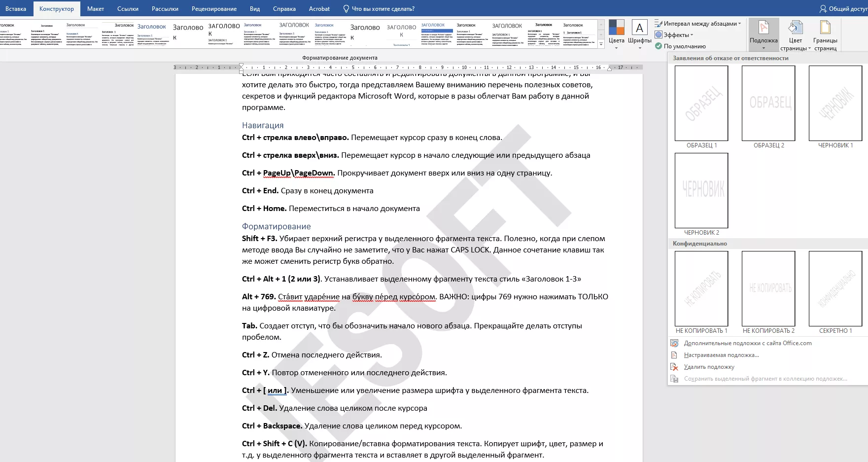This screenshot has width=868, height=462.
Task: Select the ОБРАЗЕЦ 1 watermark
Action: (x=701, y=104)
